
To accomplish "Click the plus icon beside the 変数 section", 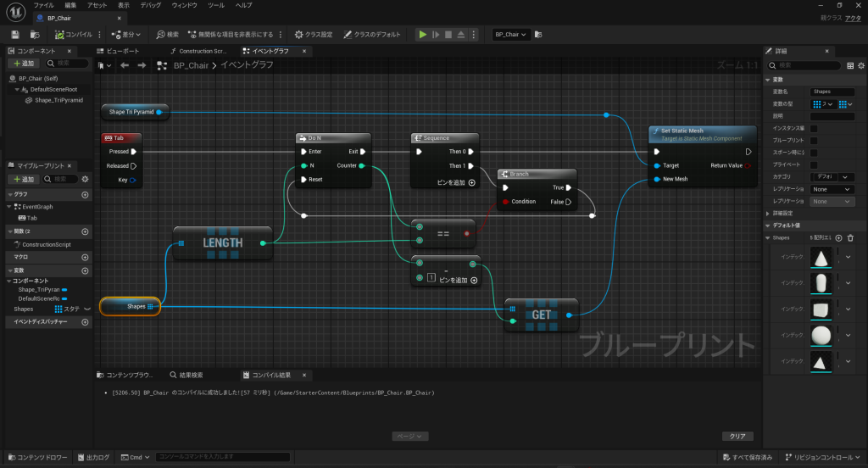I will (85, 268).
